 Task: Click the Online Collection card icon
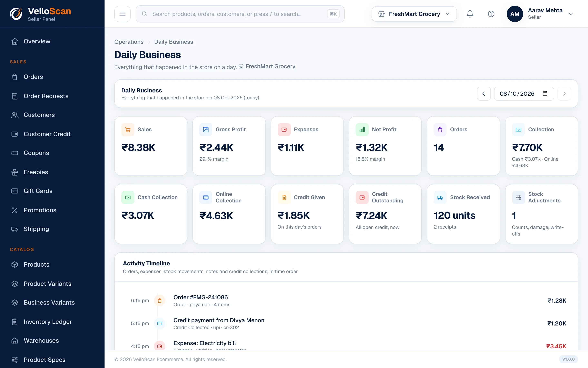click(206, 197)
